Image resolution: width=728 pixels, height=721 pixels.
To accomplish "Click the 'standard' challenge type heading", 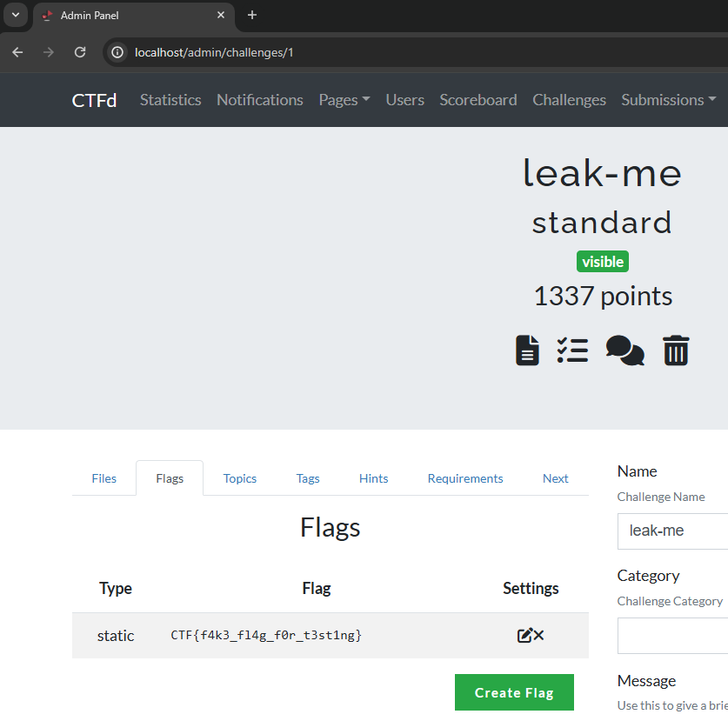I will (x=602, y=223).
